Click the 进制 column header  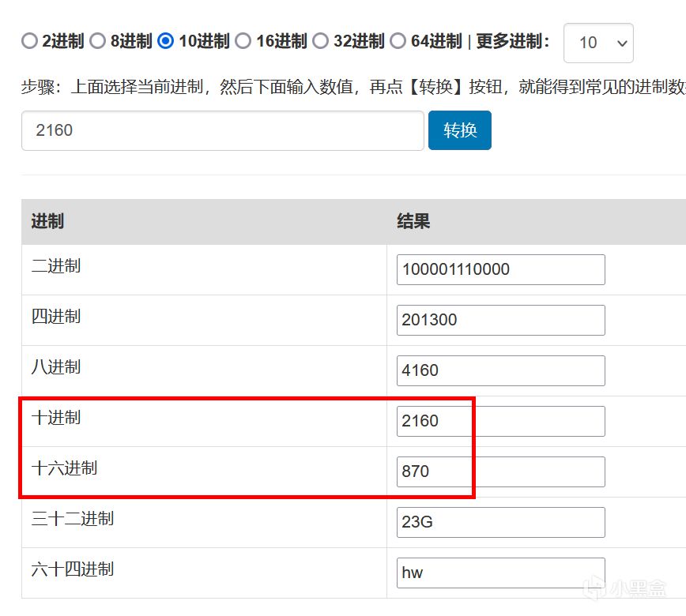(47, 222)
